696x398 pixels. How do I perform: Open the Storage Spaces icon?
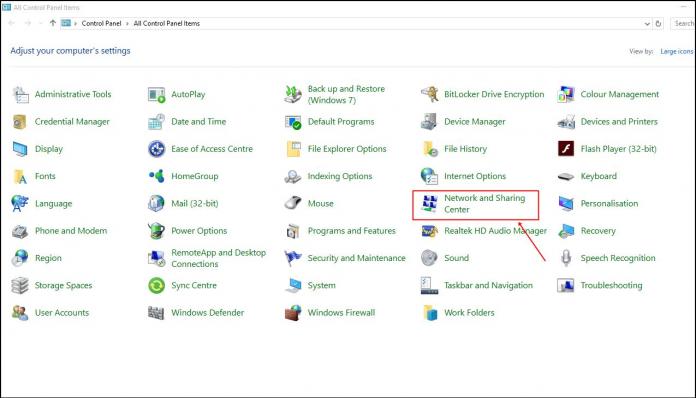20,286
